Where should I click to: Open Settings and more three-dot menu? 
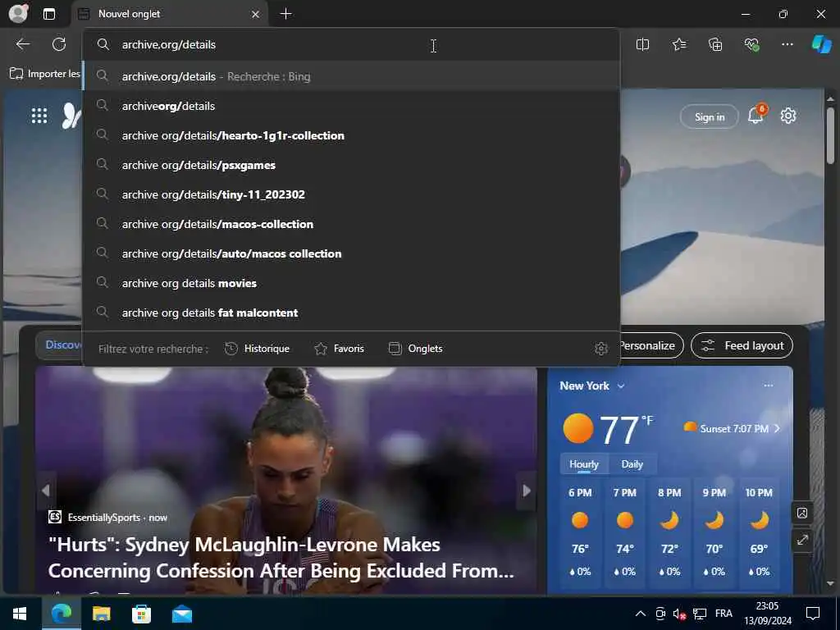click(x=787, y=44)
